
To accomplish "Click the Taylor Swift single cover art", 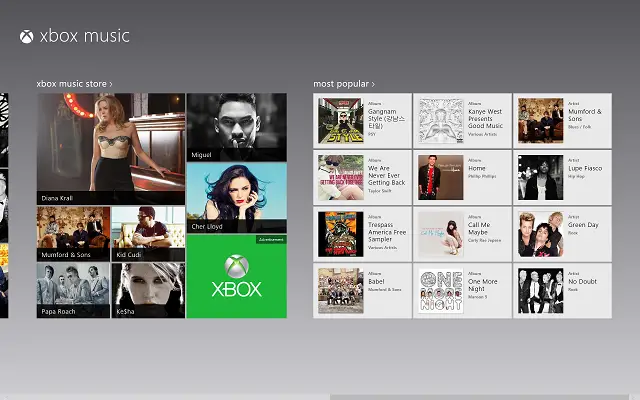I will coord(341,177).
